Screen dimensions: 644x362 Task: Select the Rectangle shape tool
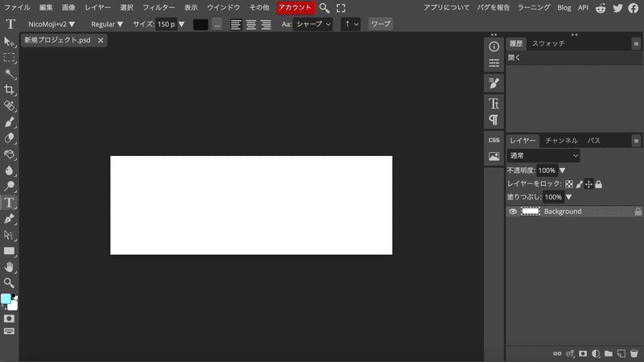(9, 251)
